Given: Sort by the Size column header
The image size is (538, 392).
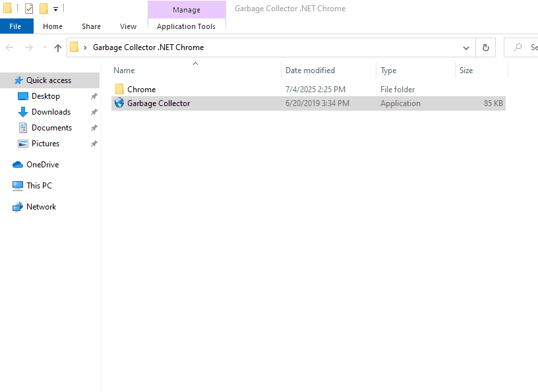Looking at the screenshot, I should [466, 70].
